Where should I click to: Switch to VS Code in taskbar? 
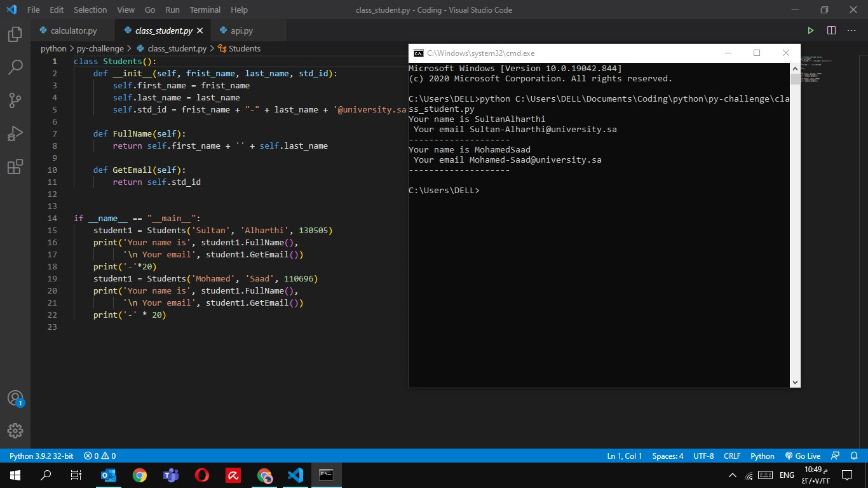(x=295, y=475)
